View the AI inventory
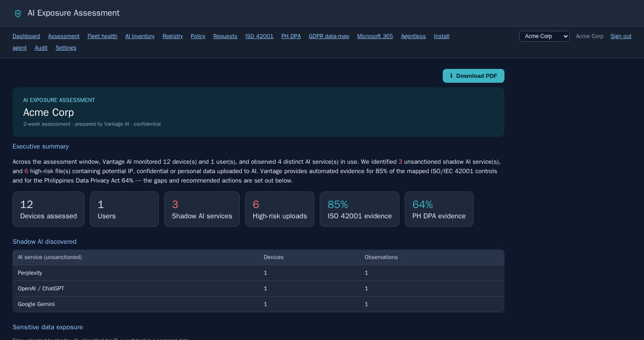Viewport: 644px width, 340px height. (140, 36)
